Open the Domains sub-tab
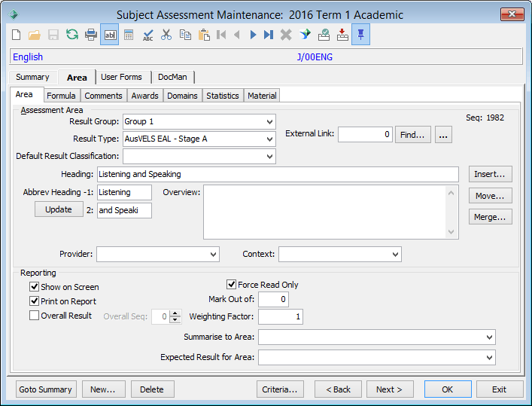532x406 pixels. pyautogui.click(x=182, y=96)
